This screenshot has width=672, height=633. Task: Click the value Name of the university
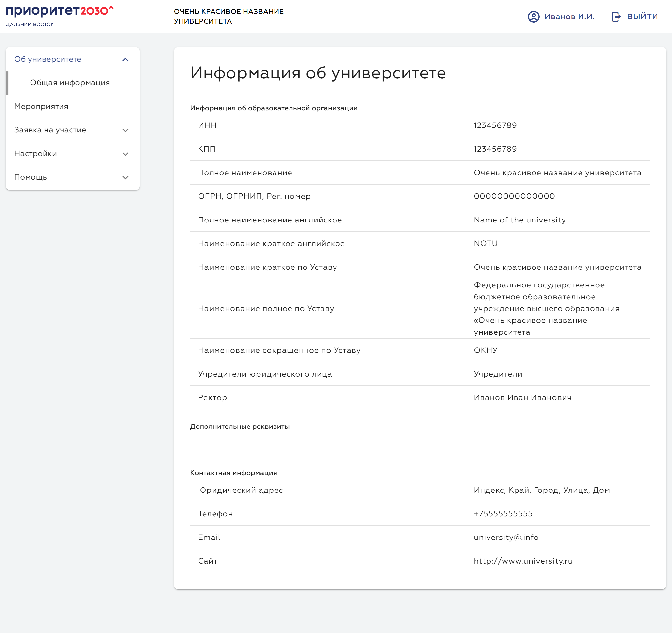pyautogui.click(x=519, y=220)
